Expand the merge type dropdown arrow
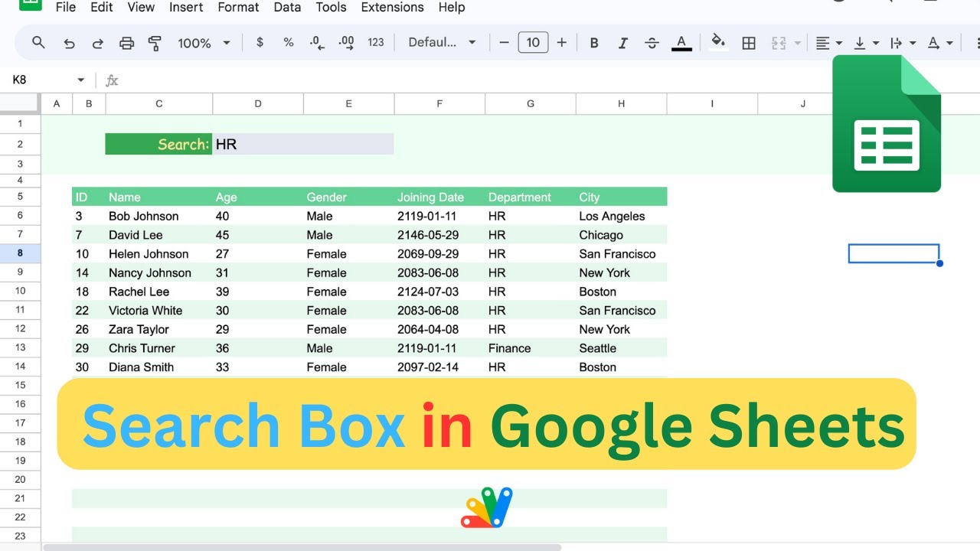Image resolution: width=980 pixels, height=551 pixels. click(x=798, y=43)
